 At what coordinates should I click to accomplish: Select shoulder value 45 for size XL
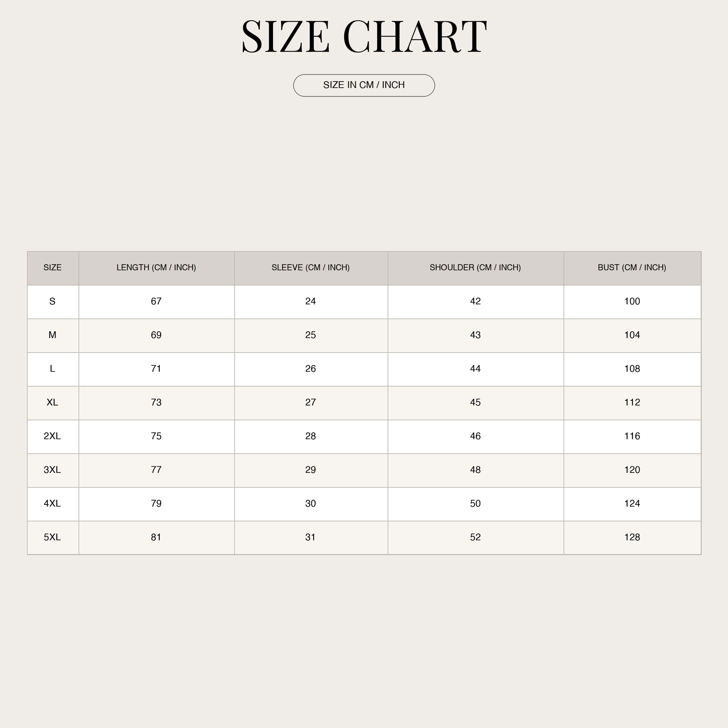point(475,403)
